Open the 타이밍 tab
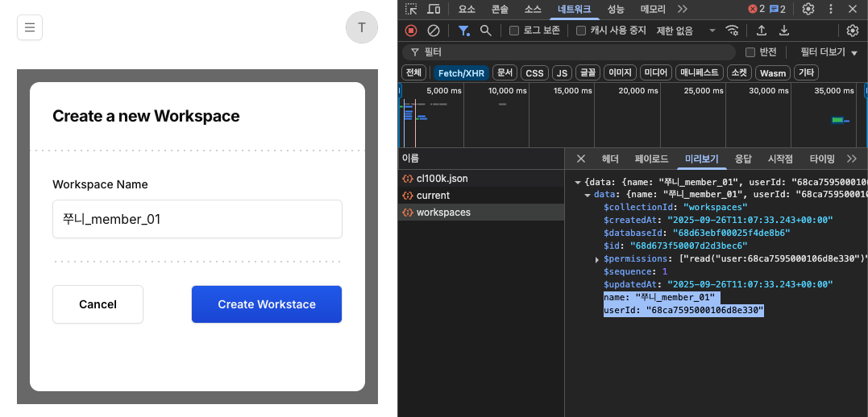 point(822,159)
